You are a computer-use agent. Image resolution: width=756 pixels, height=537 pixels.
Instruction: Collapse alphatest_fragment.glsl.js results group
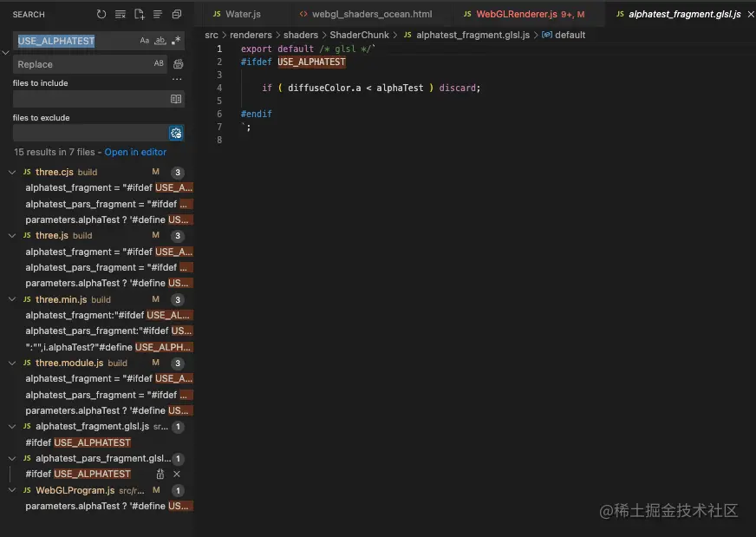12,427
